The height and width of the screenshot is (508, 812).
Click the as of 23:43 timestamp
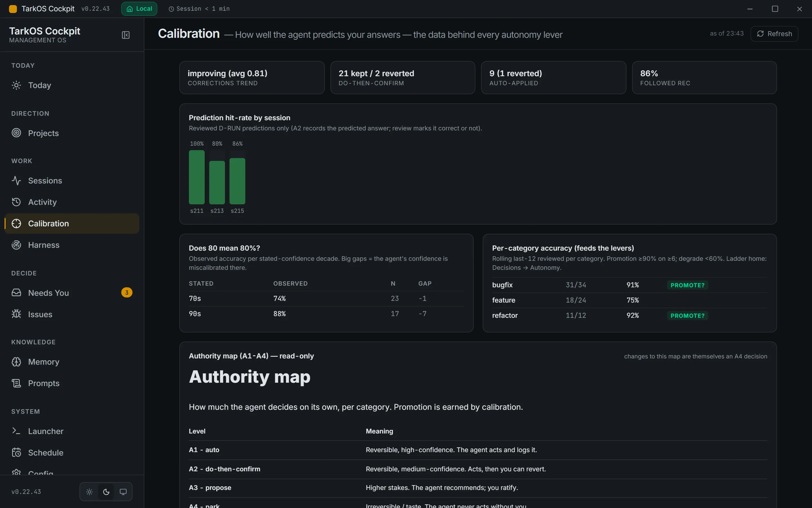[727, 34]
